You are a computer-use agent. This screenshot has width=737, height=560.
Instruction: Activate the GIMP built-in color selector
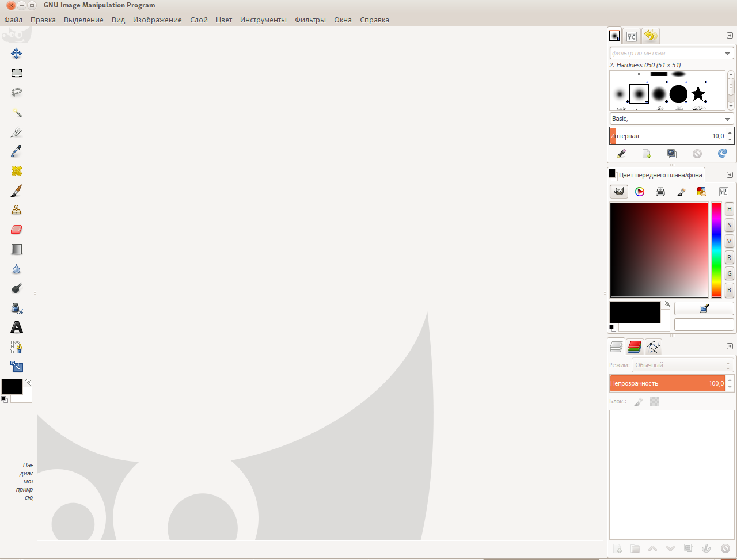[619, 192]
